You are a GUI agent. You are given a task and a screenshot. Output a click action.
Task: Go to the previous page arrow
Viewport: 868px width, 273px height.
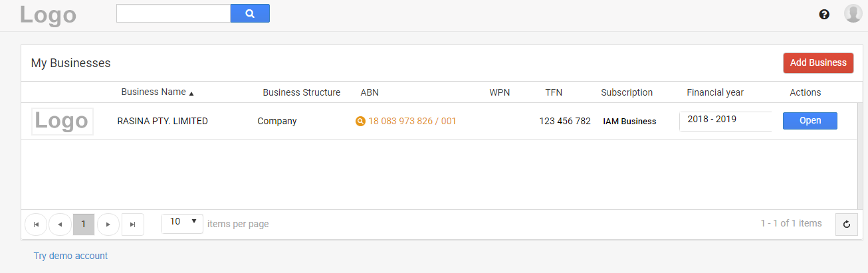point(60,225)
